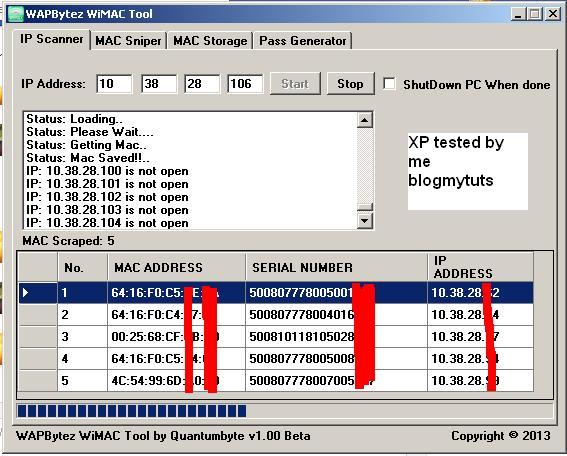
Task: Click the IP address cell in row 1
Action: [x=481, y=292]
